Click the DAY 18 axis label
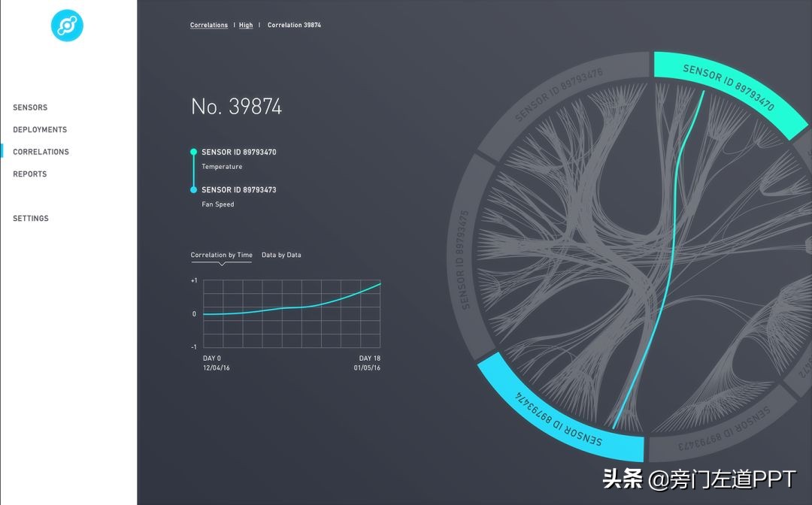The height and width of the screenshot is (505, 812). coord(370,358)
